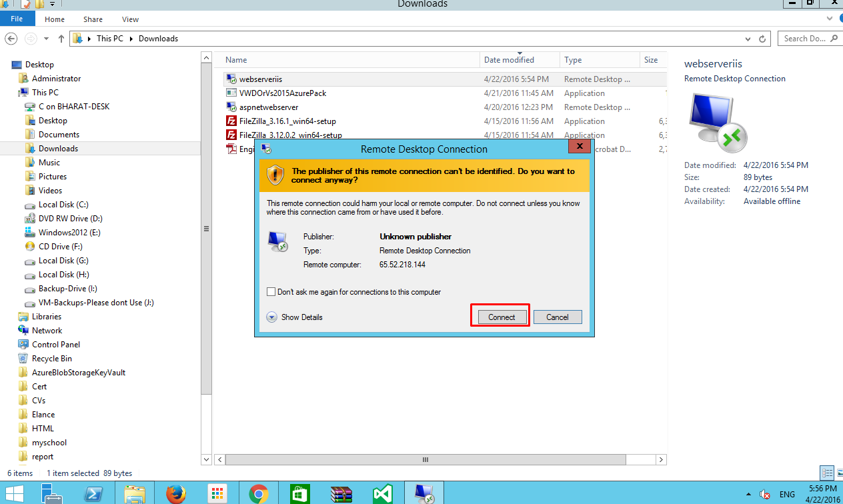This screenshot has width=843, height=504.
Task: Select Administrator in navigation tree
Action: (56, 79)
